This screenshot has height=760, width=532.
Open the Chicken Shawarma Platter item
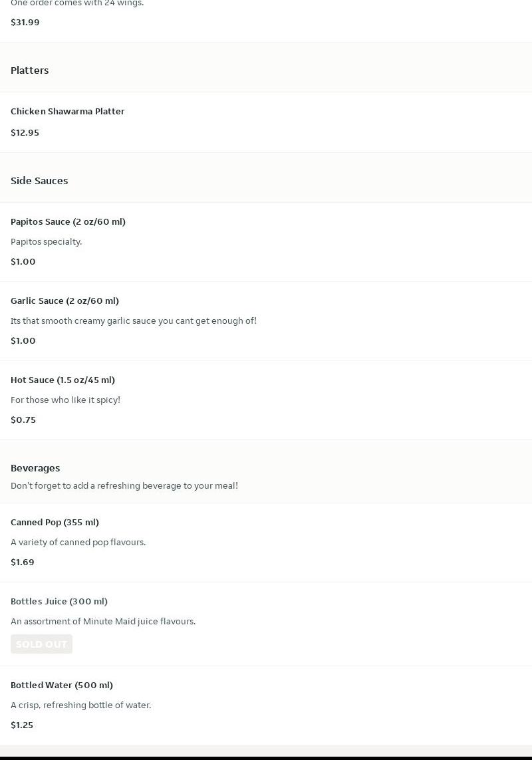click(x=68, y=111)
